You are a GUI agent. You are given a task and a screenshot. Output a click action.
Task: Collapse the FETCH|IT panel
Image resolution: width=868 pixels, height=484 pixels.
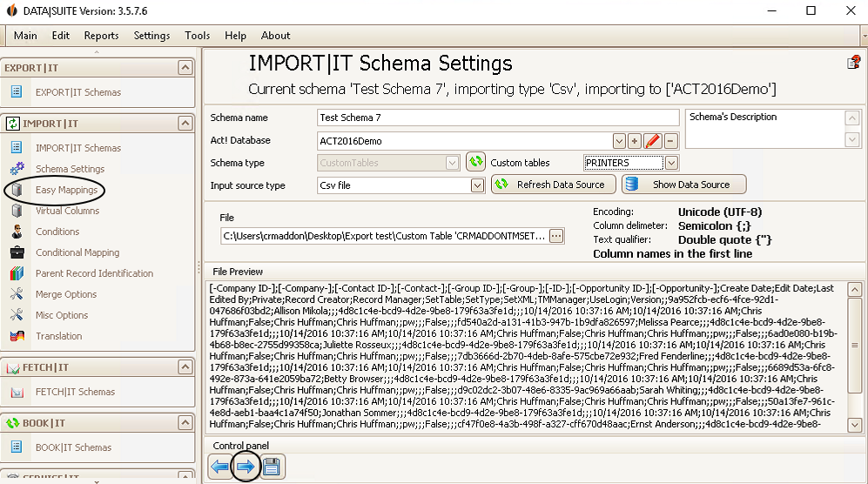coord(185,366)
